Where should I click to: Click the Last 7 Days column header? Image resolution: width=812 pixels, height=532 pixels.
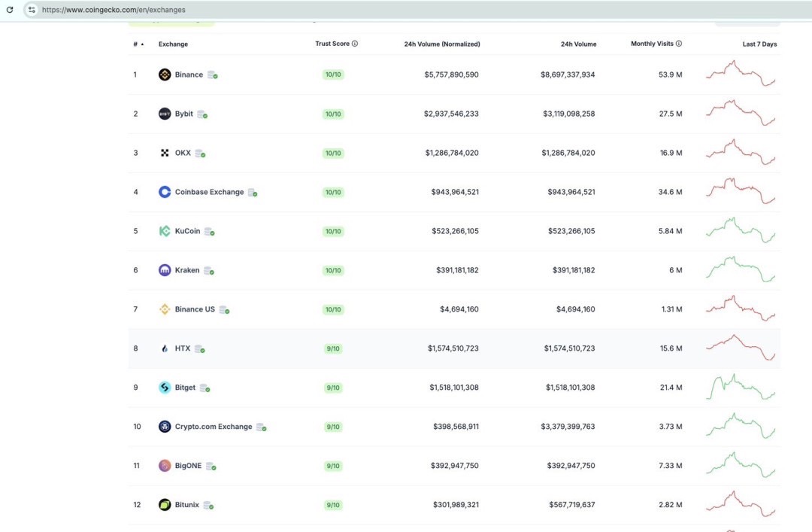coord(759,44)
